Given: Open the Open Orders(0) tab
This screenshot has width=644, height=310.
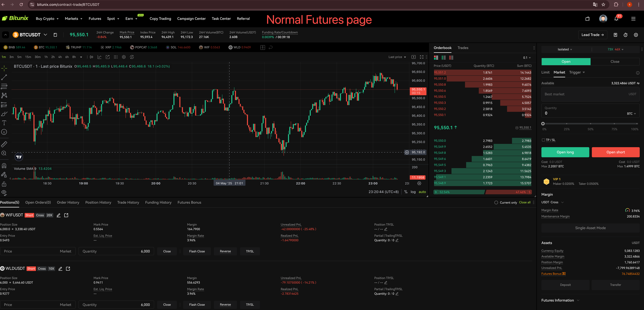Looking at the screenshot, I should 38,202.
